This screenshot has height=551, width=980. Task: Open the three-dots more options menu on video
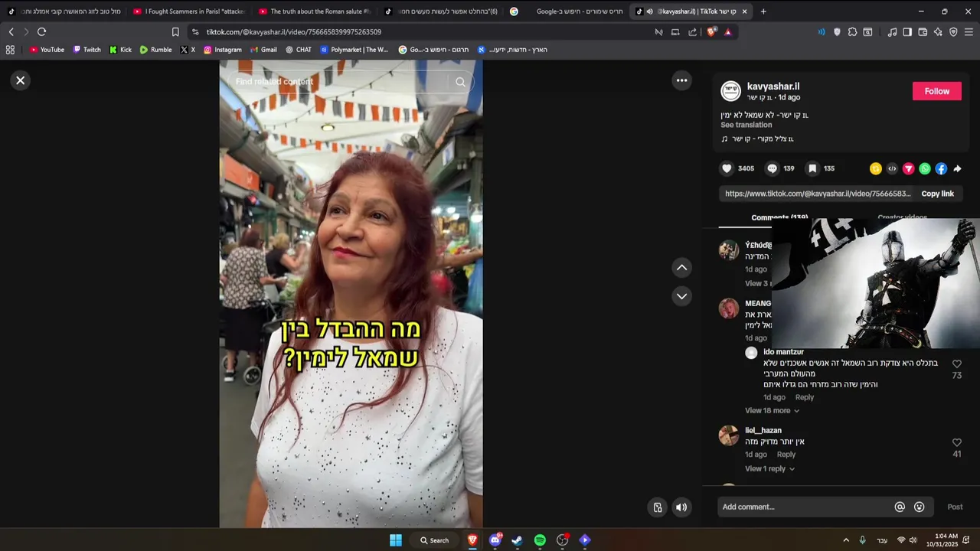681,80
